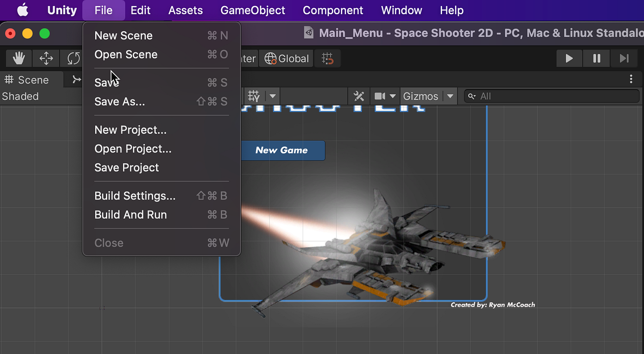This screenshot has height=354, width=644.
Task: Choose Build And Run menu item
Action: coord(161,215)
